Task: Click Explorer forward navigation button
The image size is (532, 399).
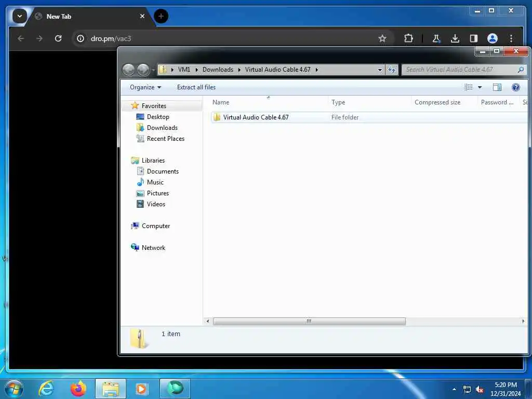Action: point(143,70)
